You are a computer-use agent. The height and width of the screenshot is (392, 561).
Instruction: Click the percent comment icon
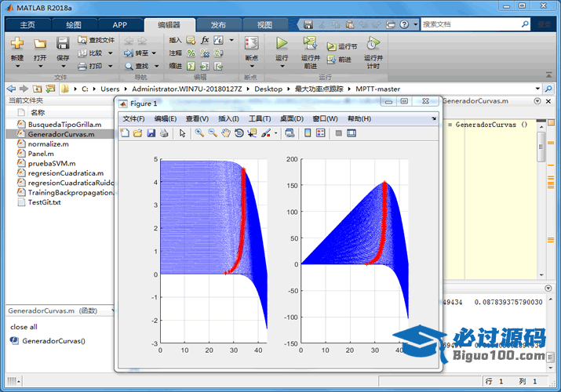click(x=191, y=53)
